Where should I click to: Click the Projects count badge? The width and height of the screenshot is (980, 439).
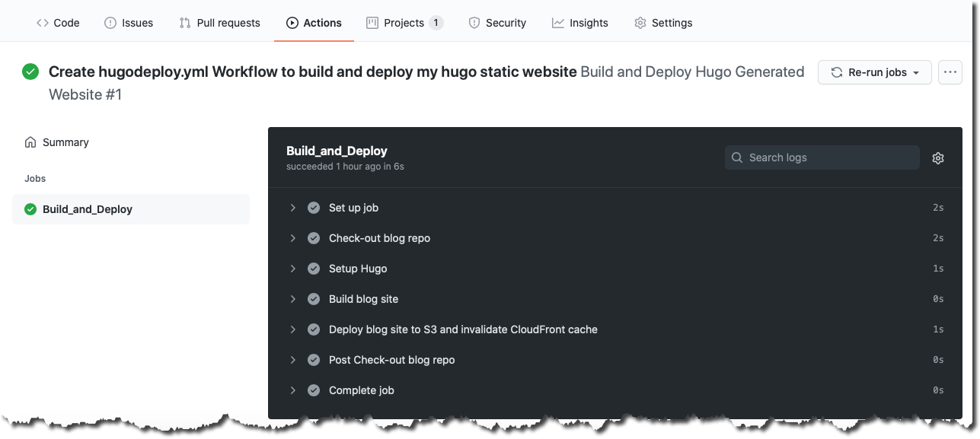(x=436, y=23)
